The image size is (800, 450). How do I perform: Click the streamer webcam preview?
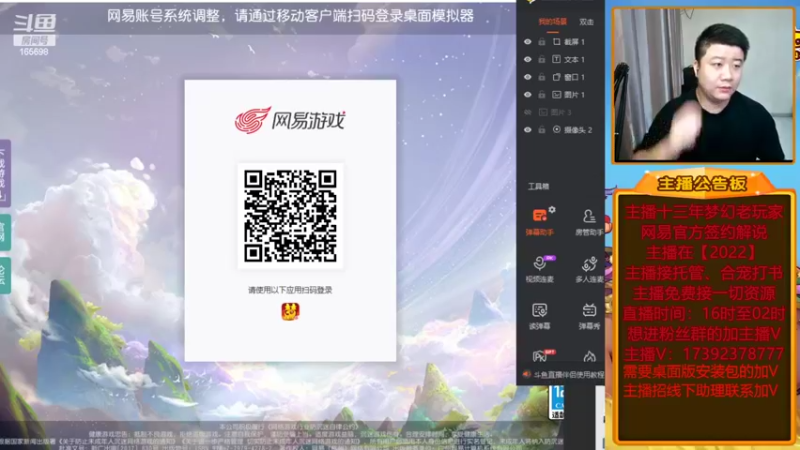(703, 85)
